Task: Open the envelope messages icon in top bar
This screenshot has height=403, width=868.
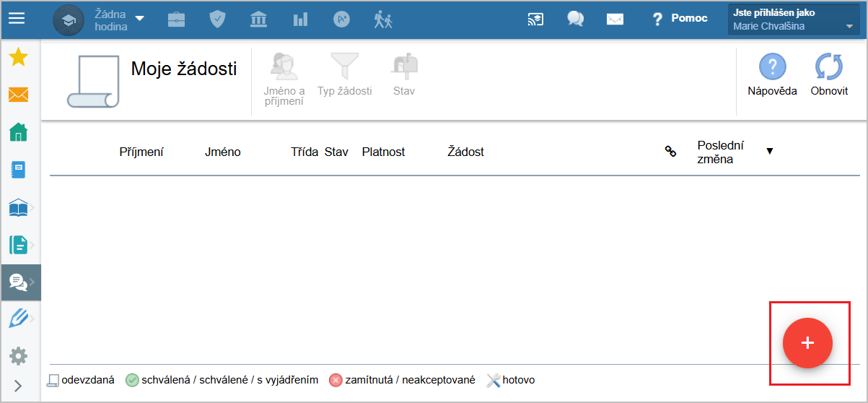Action: pyautogui.click(x=615, y=19)
